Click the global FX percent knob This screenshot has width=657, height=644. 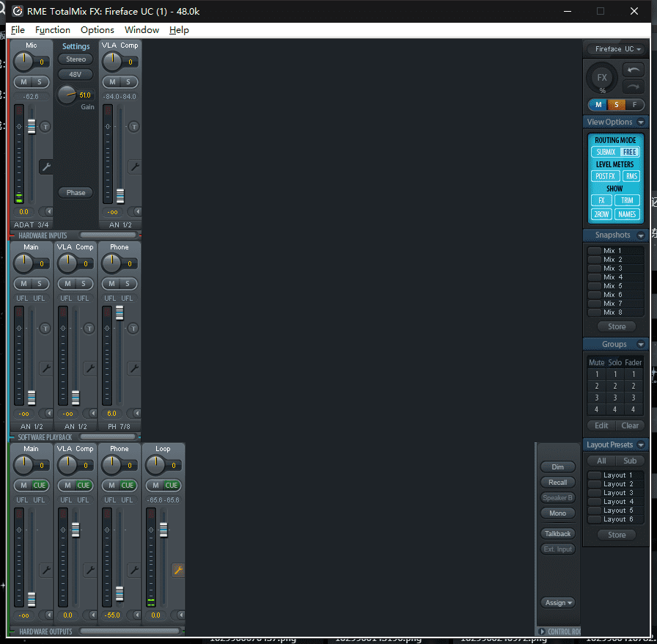(x=602, y=78)
